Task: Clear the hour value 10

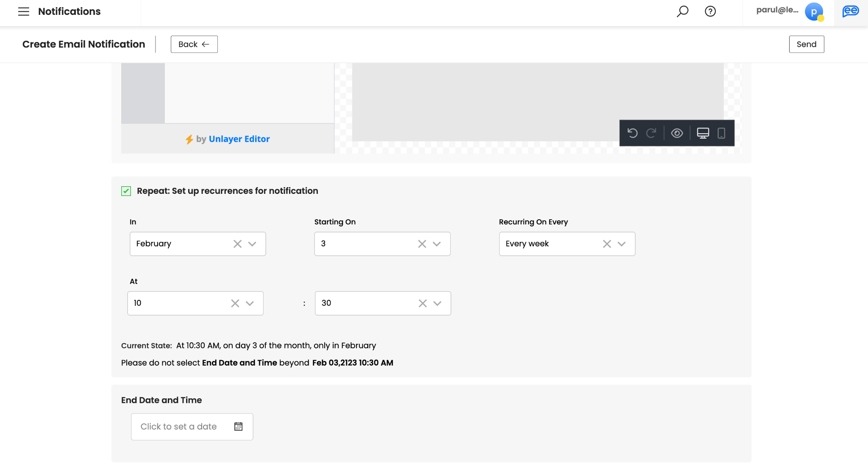Action: [x=235, y=303]
